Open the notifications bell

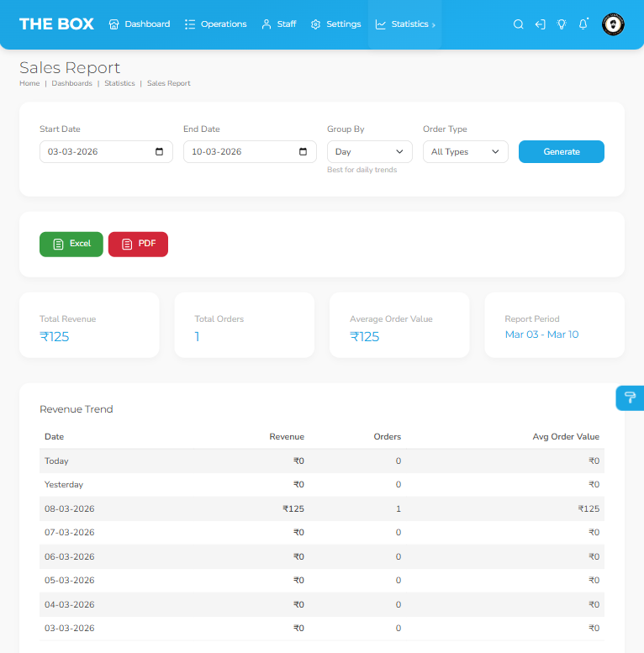[583, 24]
